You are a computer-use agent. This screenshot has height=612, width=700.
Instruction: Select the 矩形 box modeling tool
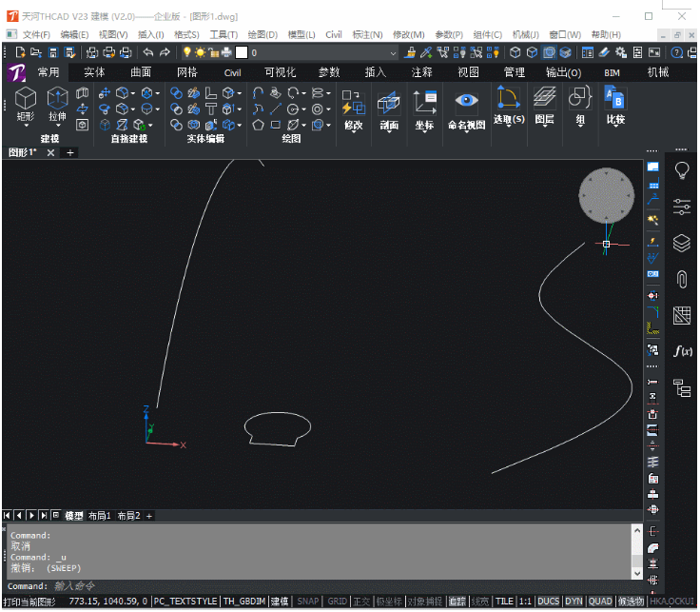pyautogui.click(x=26, y=106)
